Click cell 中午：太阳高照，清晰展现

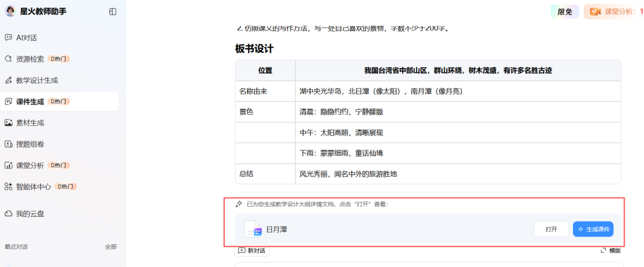458,133
